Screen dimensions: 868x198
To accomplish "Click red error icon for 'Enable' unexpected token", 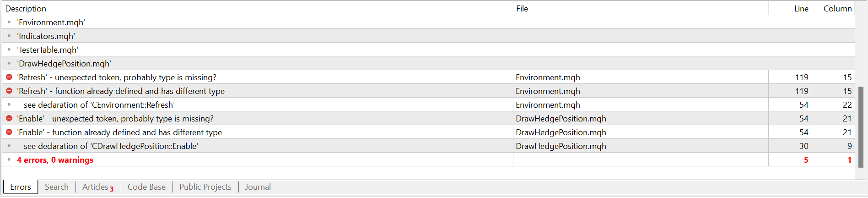I will pyautogui.click(x=9, y=118).
